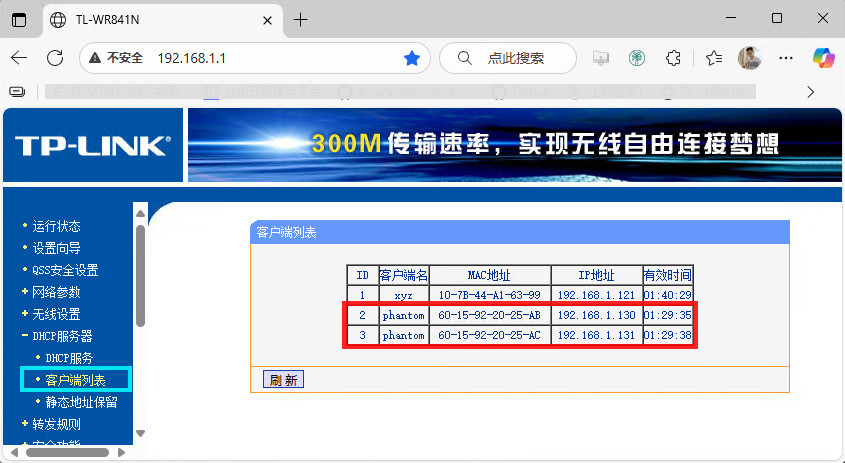Screen dimensions: 845x463
Task: Collapse the DHCP服务器 menu
Action: (63, 336)
